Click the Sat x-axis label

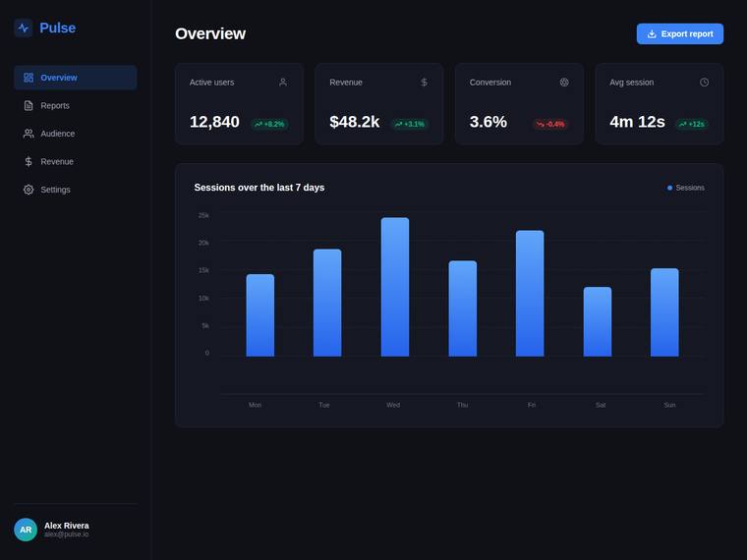[x=601, y=405]
